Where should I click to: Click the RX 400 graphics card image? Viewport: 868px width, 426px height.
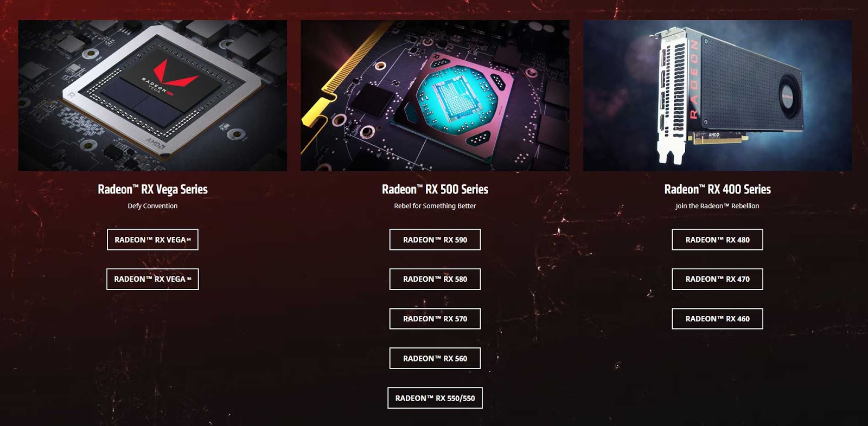pyautogui.click(x=717, y=96)
